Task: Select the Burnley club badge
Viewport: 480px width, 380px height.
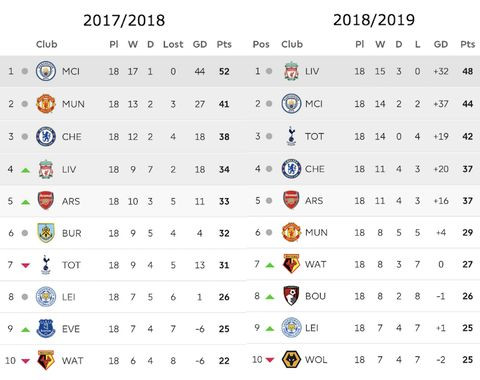Action: click(46, 233)
